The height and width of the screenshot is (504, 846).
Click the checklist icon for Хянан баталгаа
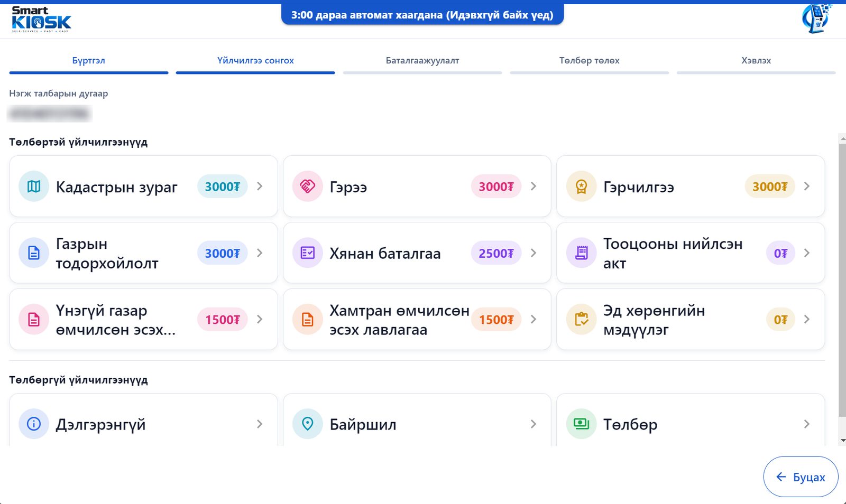(x=308, y=253)
